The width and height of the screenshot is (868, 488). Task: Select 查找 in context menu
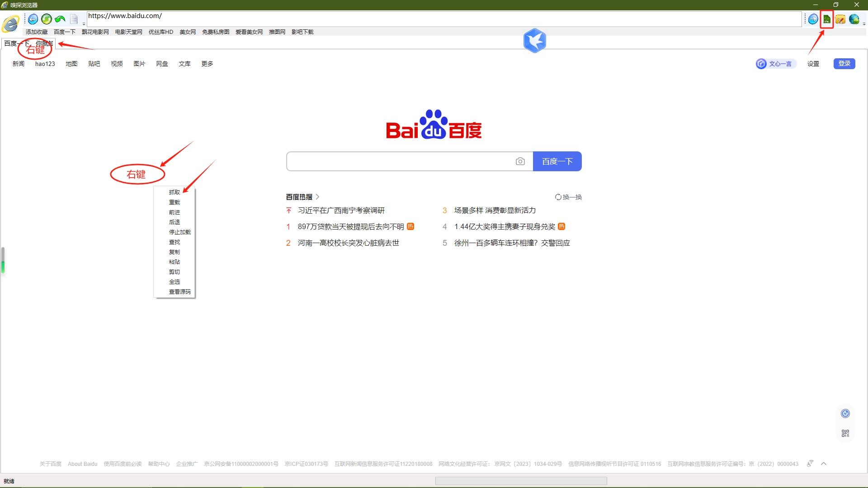tap(175, 242)
